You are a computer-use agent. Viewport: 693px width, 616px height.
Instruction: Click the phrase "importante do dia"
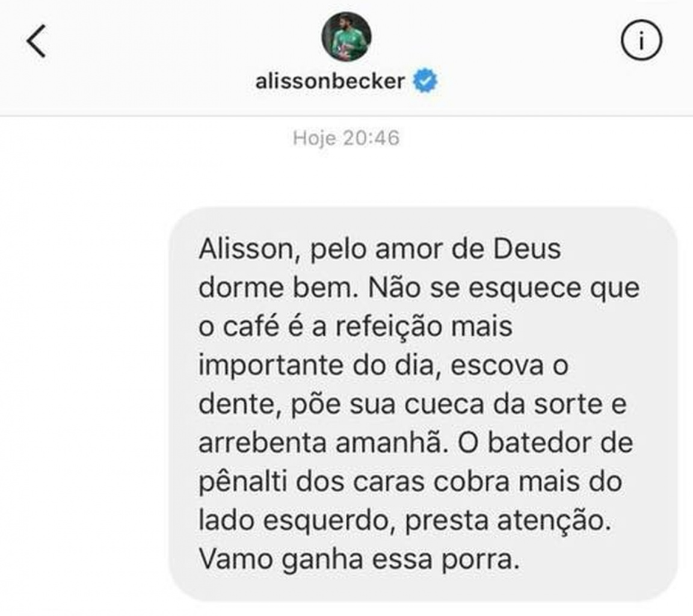pyautogui.click(x=316, y=366)
